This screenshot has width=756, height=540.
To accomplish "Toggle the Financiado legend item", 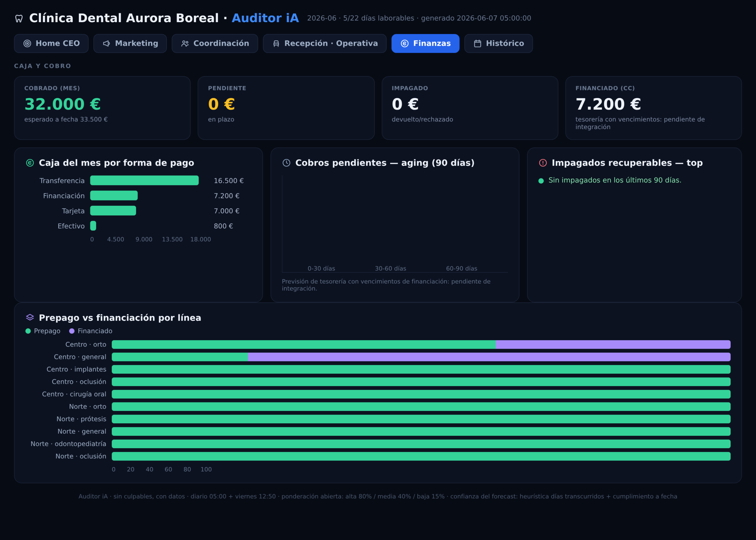I will 91,331.
